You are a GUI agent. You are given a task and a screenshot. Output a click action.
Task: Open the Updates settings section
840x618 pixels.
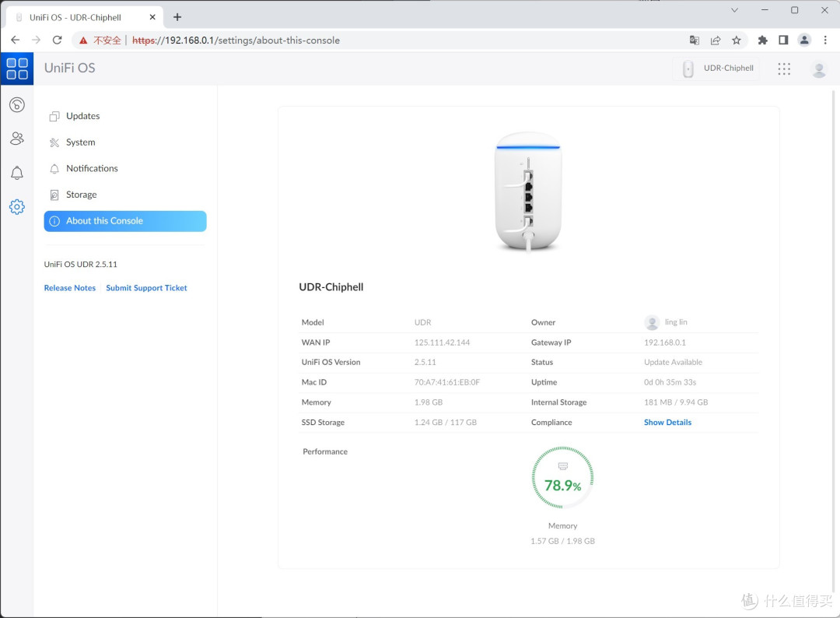pos(82,116)
